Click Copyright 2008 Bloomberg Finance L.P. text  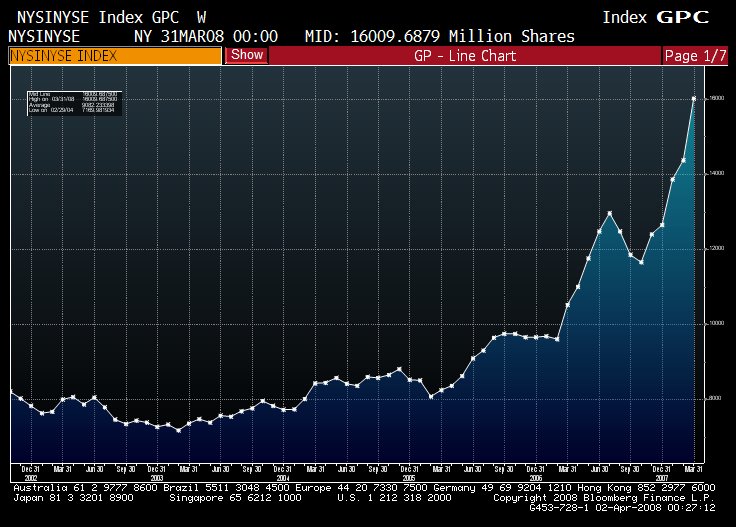[604, 497]
